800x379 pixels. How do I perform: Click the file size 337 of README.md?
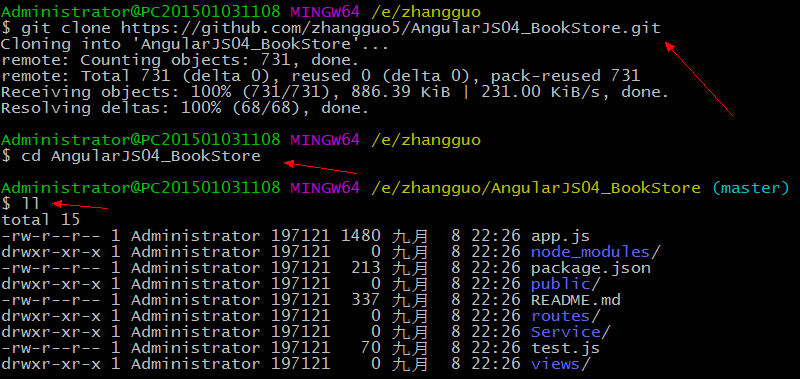coord(366,300)
